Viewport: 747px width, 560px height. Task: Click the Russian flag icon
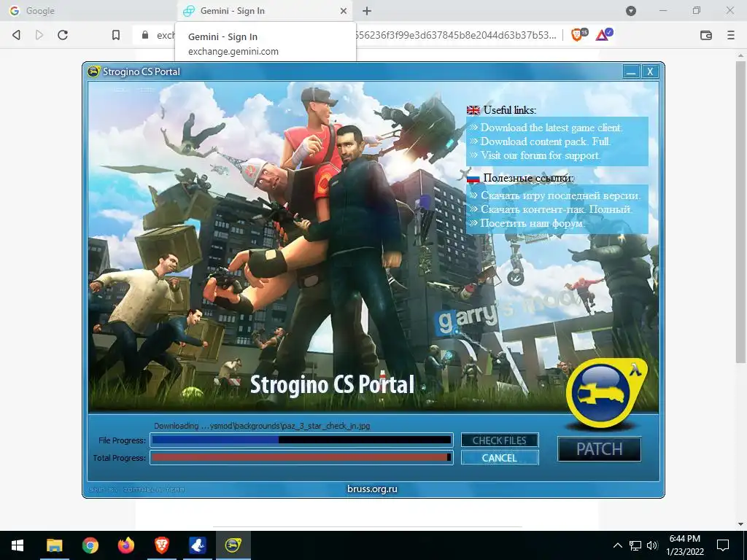pyautogui.click(x=473, y=179)
